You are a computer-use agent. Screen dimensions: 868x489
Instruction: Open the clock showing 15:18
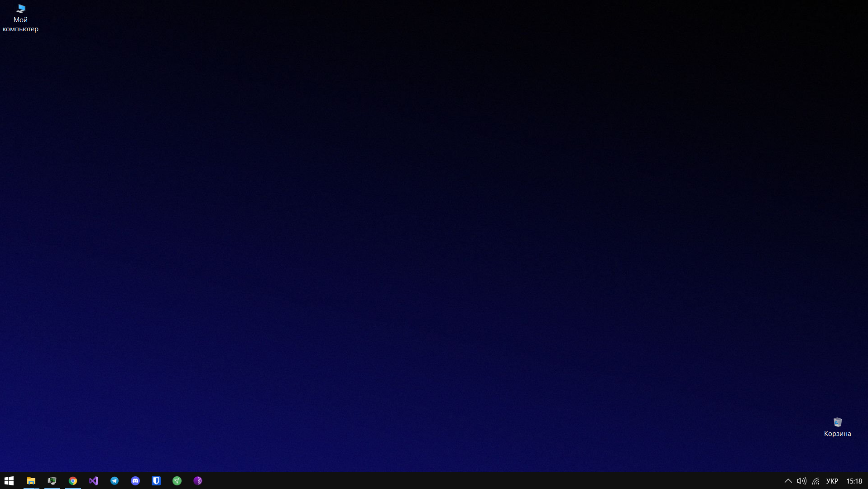(854, 481)
